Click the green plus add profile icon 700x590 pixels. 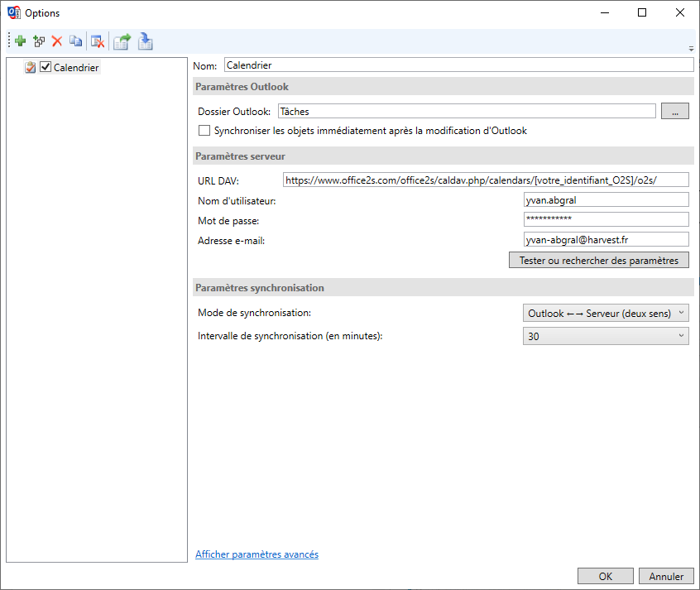21,41
